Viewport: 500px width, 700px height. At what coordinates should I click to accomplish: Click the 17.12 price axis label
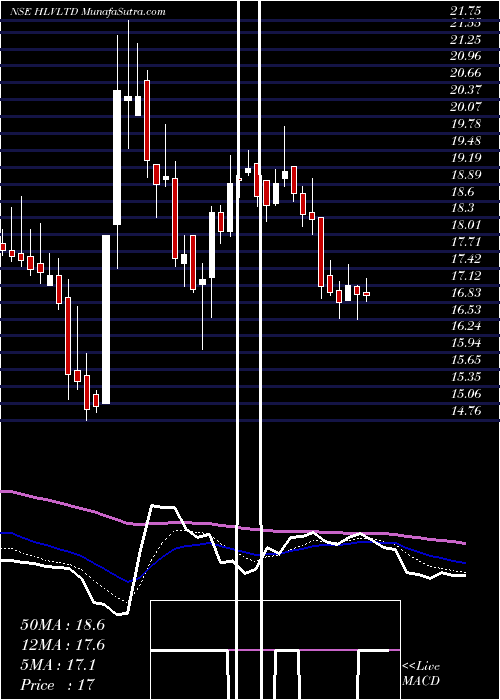465,276
